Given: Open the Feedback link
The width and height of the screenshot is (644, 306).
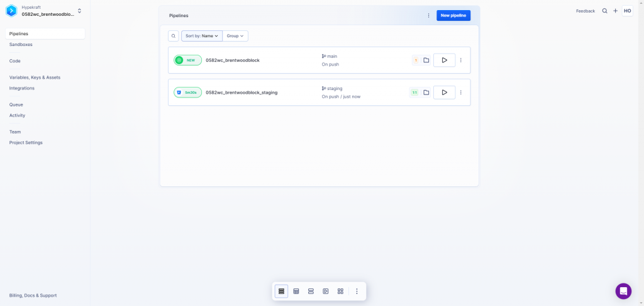Looking at the screenshot, I should [x=585, y=11].
